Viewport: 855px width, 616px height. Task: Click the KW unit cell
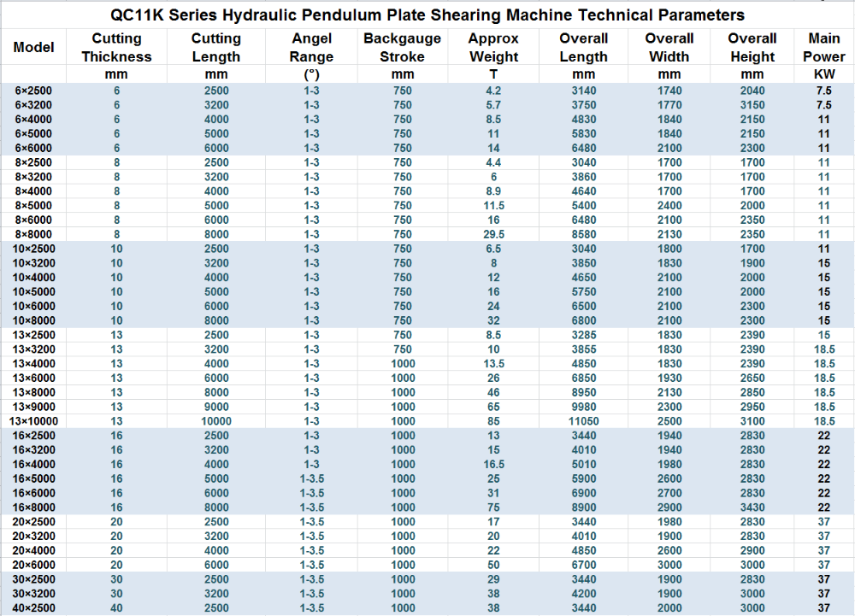824,74
